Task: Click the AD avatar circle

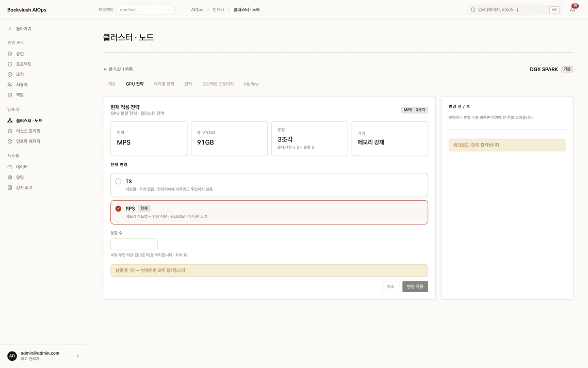Action: tap(12, 356)
